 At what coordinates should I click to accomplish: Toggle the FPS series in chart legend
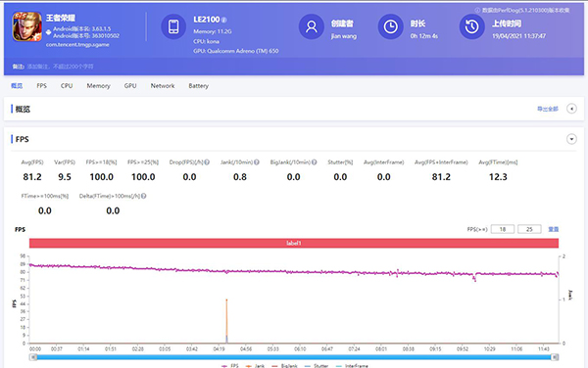230,366
